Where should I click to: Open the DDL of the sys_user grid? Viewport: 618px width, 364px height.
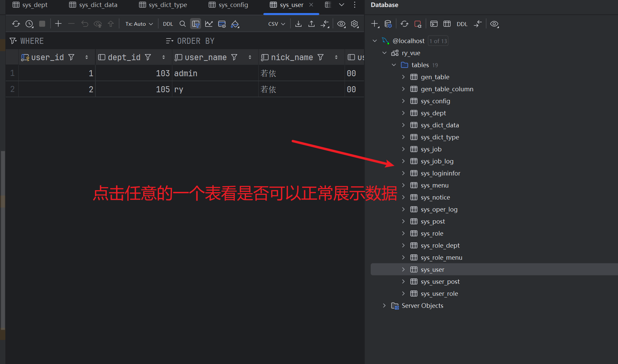[168, 24]
